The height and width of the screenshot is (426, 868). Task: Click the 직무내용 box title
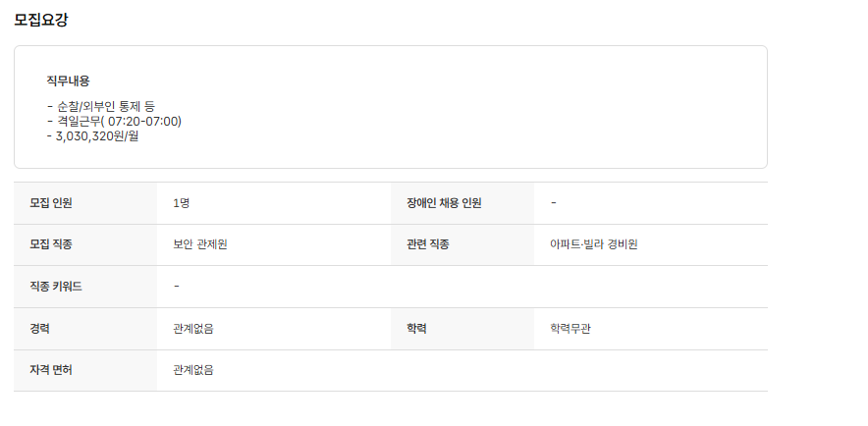click(68, 80)
